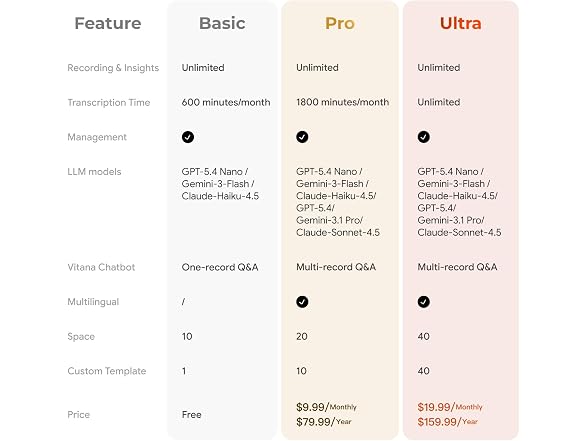Click the Multilingual checkmark in Pro column
This screenshot has width=588, height=441.
click(x=302, y=302)
